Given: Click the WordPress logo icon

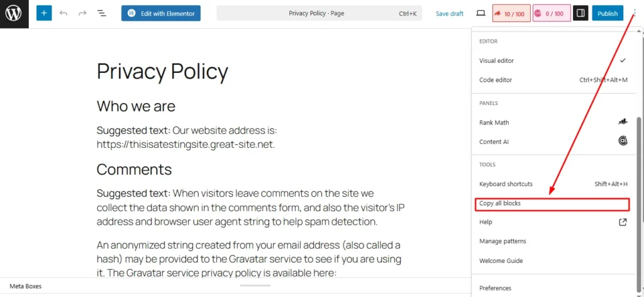Looking at the screenshot, I should [14, 13].
